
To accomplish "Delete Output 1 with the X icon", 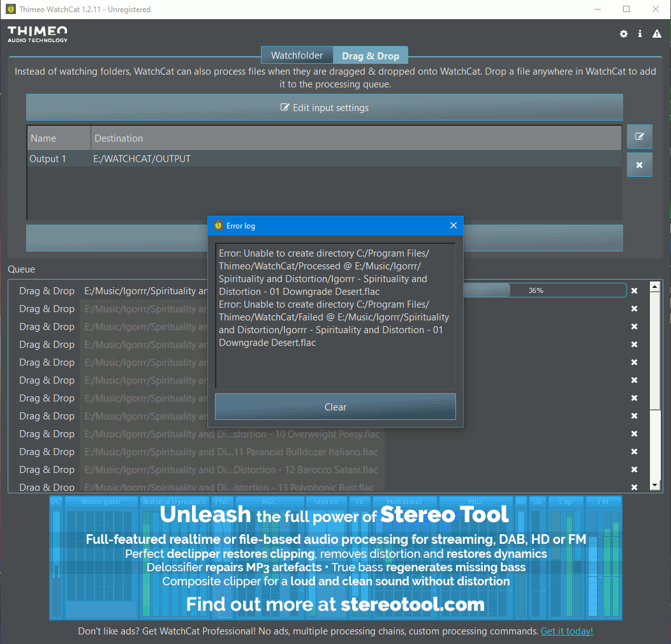I will point(639,165).
